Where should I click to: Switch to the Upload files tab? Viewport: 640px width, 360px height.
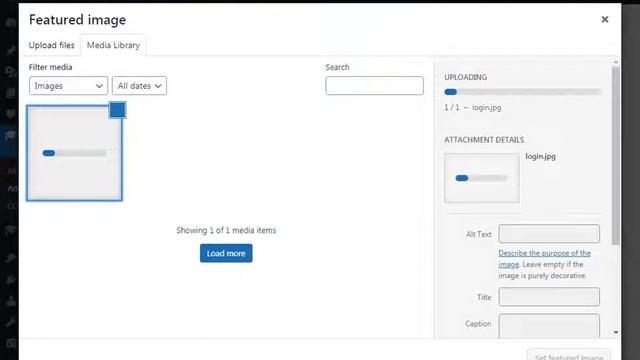coord(51,45)
